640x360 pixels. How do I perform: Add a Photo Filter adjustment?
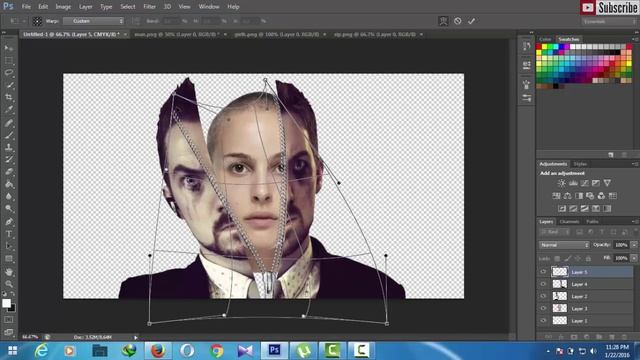pyautogui.click(x=590, y=196)
